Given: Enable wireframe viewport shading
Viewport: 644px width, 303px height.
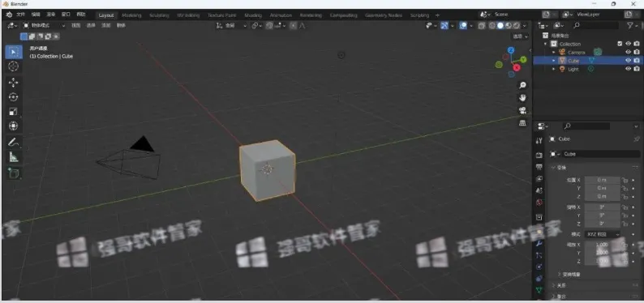Looking at the screenshot, I should [x=492, y=25].
